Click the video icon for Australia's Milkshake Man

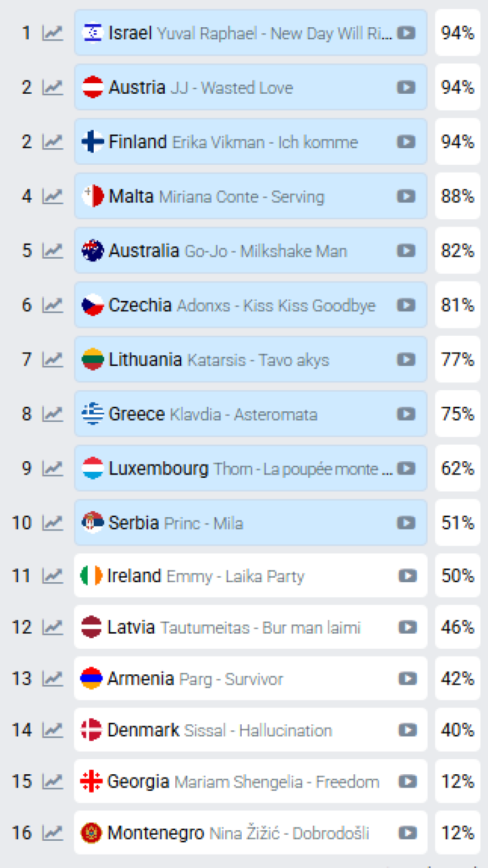point(406,251)
